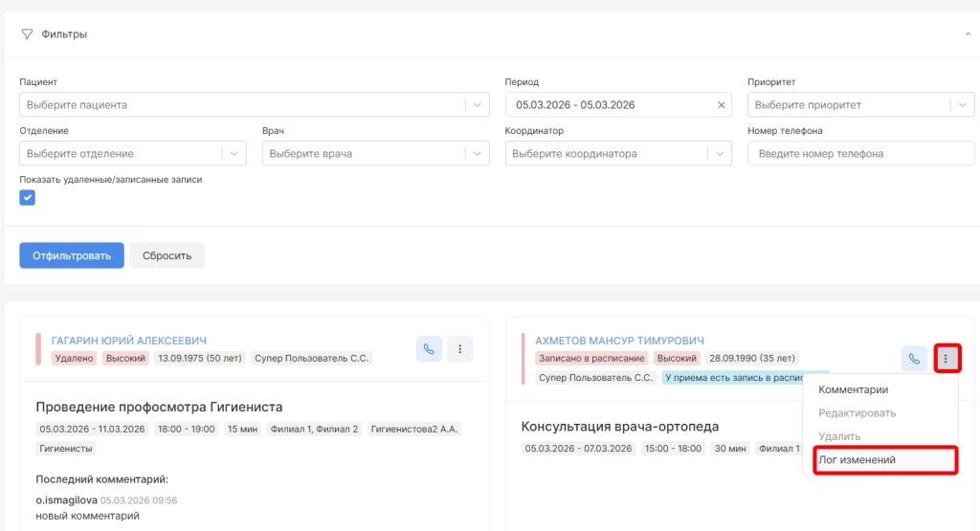The image size is (980, 531).
Task: Collapse the Фильтры panel with chevron
Action: click(967, 34)
